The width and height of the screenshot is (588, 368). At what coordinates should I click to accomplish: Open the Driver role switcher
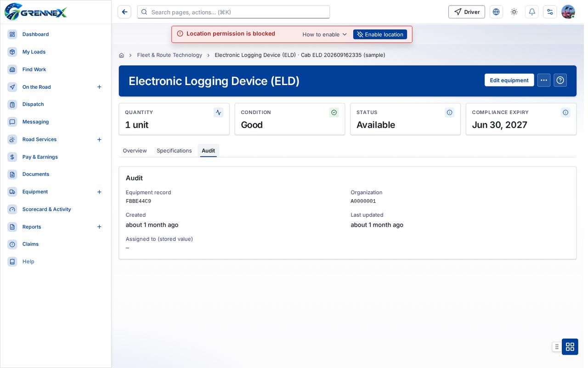(x=467, y=12)
